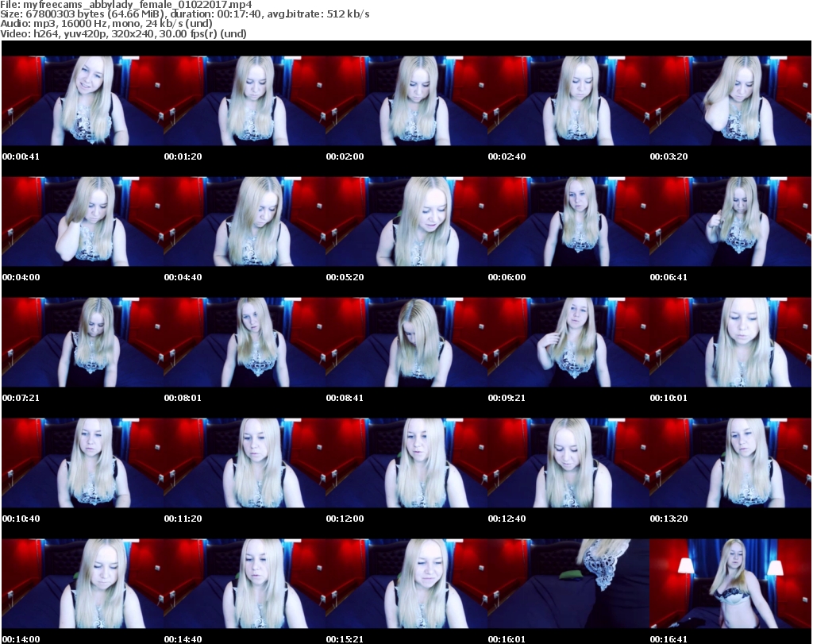This screenshot has width=813, height=644.
Task: Click the timestamp label 00:08:41
Action: (x=345, y=398)
